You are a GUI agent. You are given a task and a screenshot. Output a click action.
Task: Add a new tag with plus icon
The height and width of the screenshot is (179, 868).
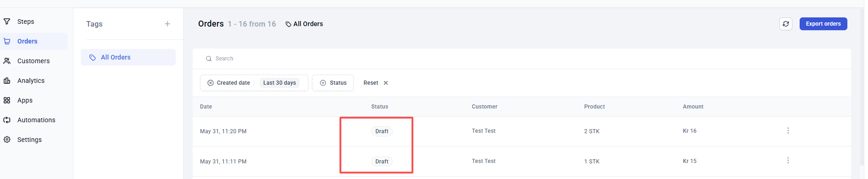[x=167, y=24]
